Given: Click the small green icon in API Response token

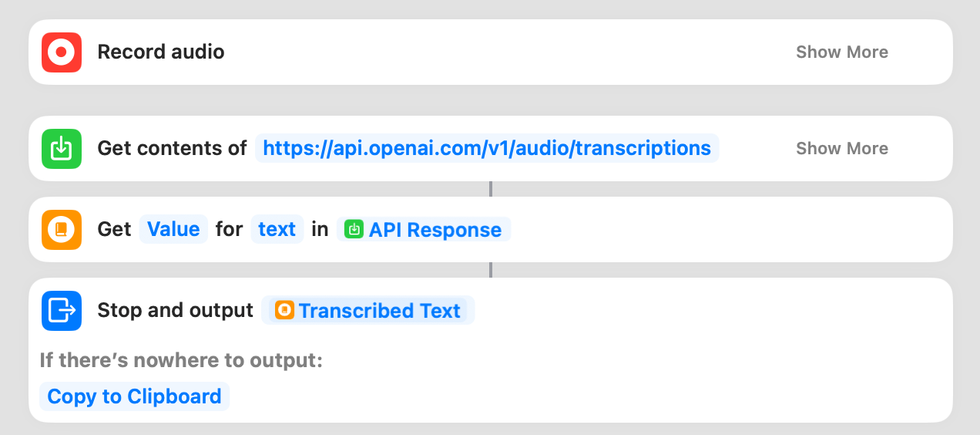Looking at the screenshot, I should tap(354, 230).
